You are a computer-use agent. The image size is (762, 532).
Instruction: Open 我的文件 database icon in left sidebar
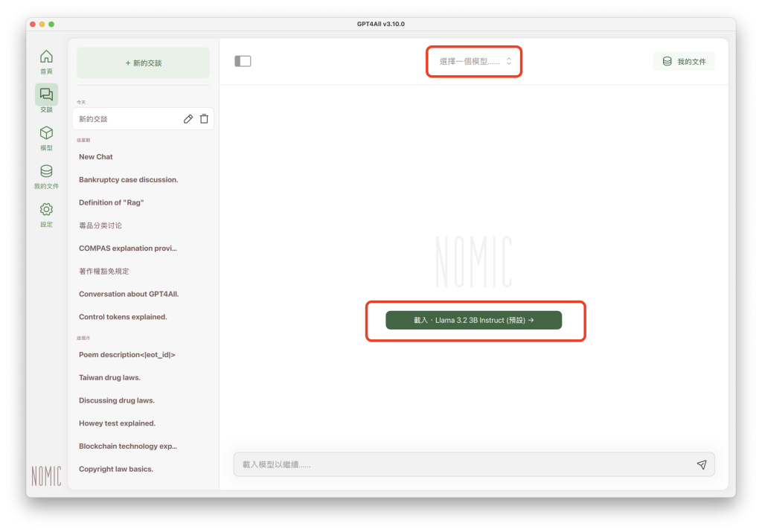pyautogui.click(x=46, y=172)
